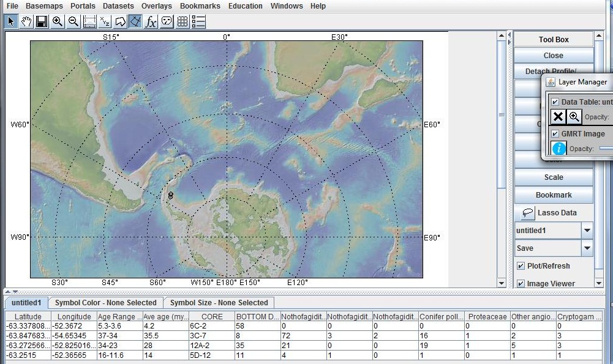613x364 pixels.
Task: Select the zoom in magnifier tool
Action: 57,21
